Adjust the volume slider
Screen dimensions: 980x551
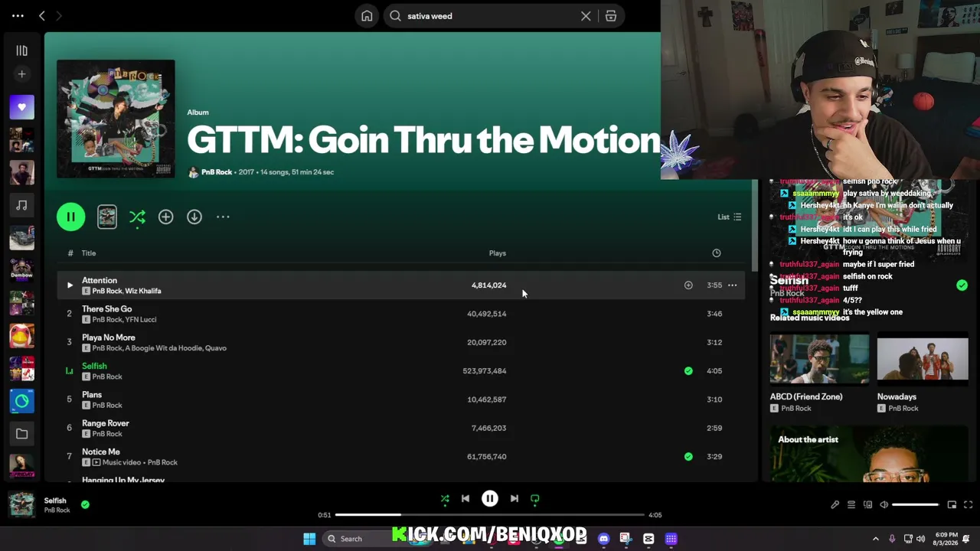(x=915, y=505)
